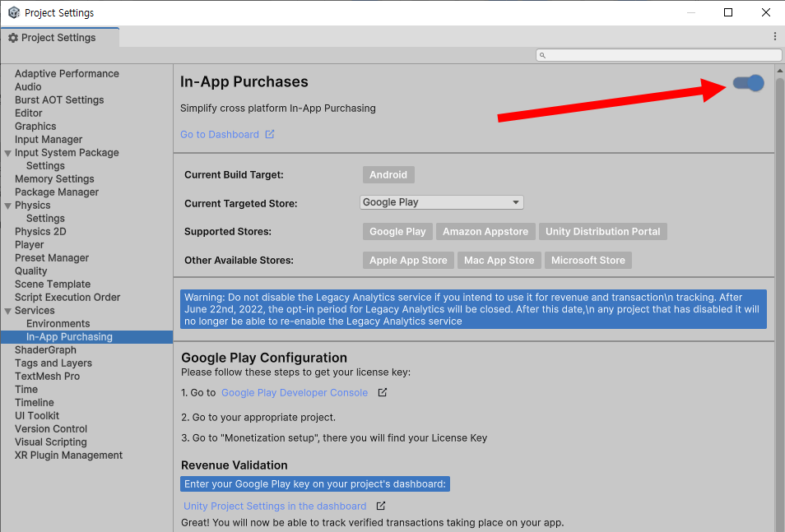This screenshot has width=785, height=532.
Task: Select UI Toolkit
Action: pos(37,415)
